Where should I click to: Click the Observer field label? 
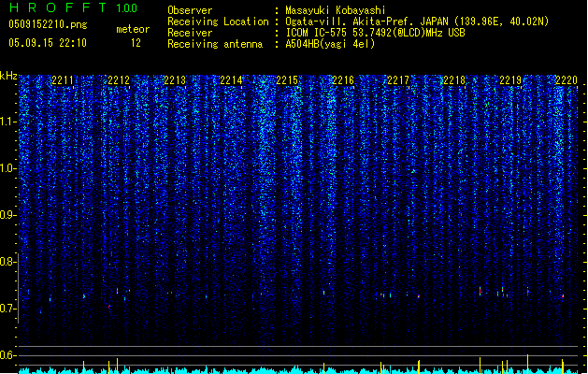[190, 10]
